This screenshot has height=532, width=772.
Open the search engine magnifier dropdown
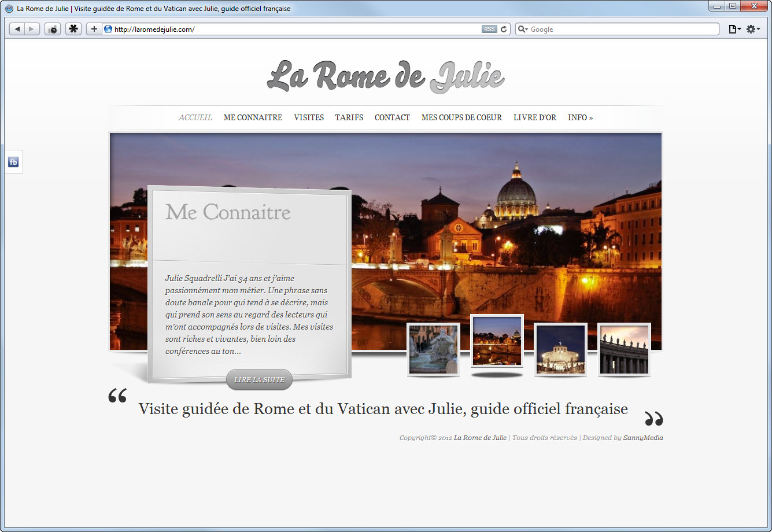[523, 29]
